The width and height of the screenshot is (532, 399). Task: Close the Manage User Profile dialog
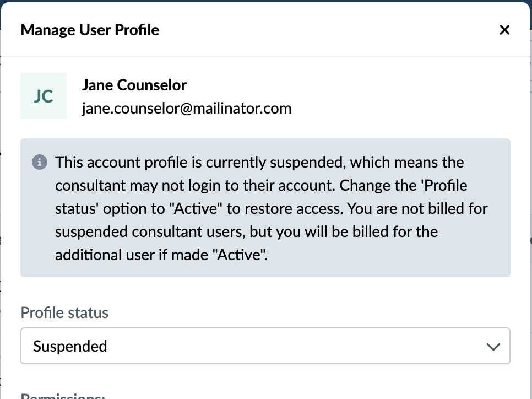[x=504, y=30]
